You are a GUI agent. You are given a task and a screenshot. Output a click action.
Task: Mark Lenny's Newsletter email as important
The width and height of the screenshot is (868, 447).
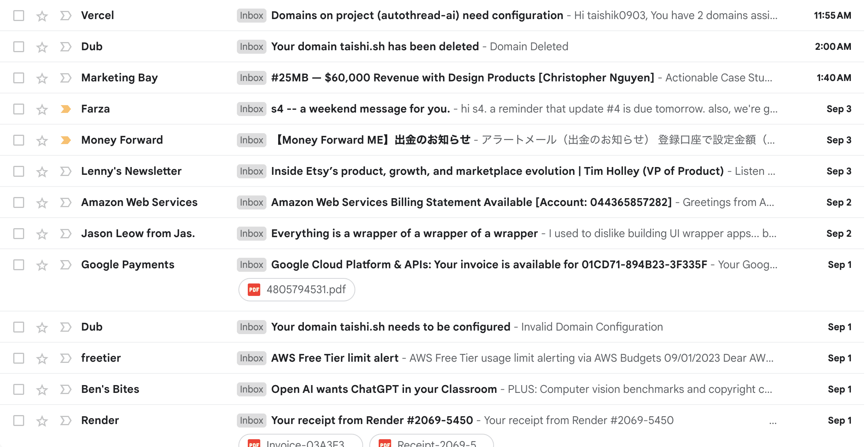pos(66,171)
